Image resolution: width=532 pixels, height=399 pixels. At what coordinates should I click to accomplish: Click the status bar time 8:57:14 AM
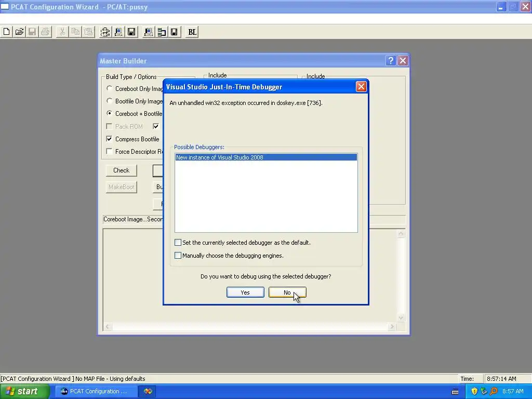[501, 379]
